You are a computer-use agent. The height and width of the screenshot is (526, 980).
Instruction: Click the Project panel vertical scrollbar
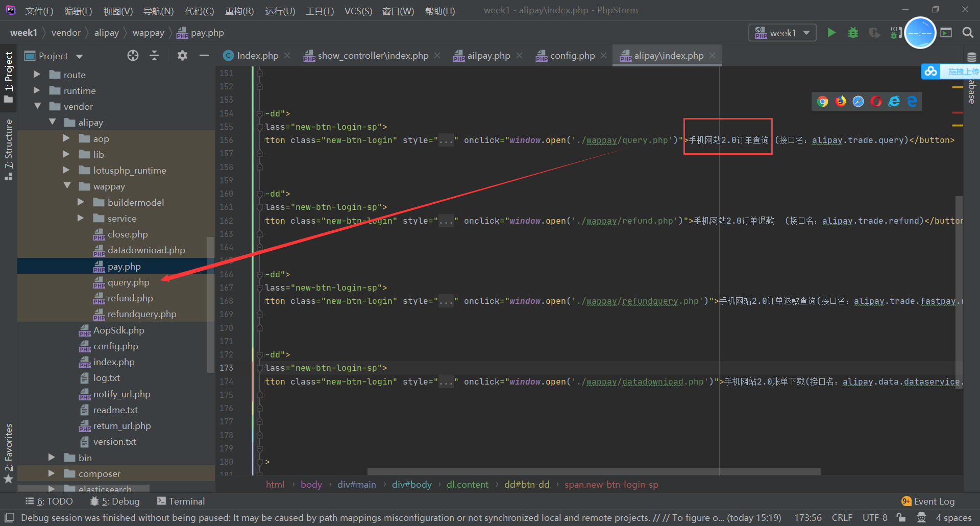click(210, 305)
